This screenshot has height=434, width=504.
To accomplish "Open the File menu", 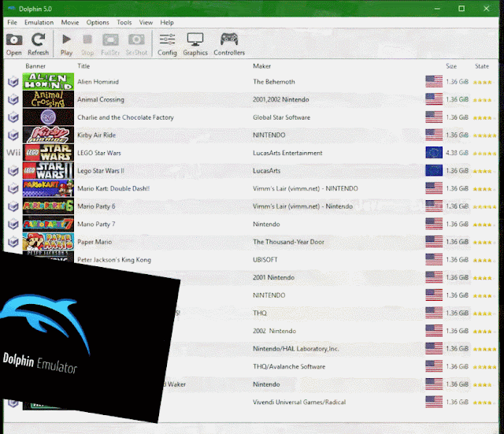I will 13,23.
